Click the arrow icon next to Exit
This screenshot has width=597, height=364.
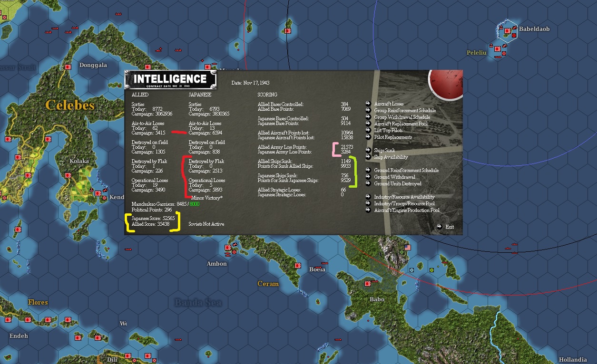(439, 227)
